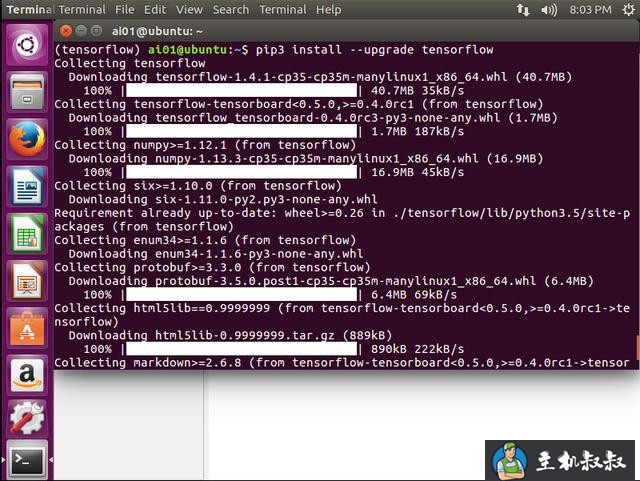Click the 16.9MB numpy progress bar
Viewport: 640px width, 481px height.
click(241, 172)
